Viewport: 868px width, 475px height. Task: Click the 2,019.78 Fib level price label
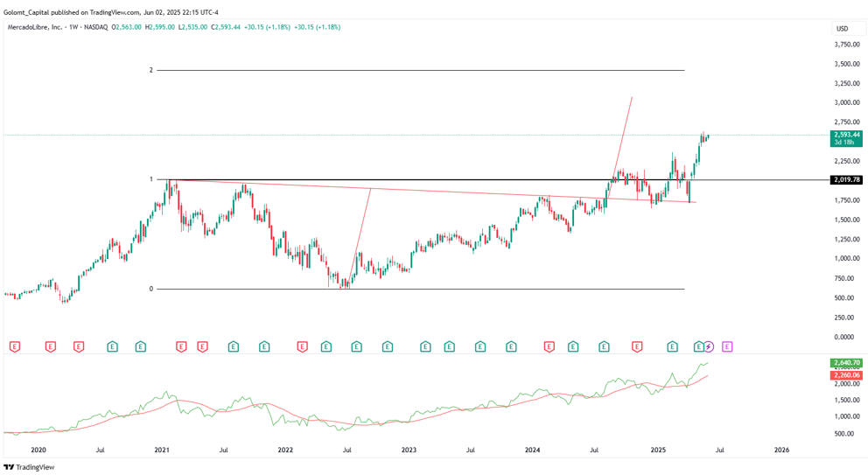[846, 180]
